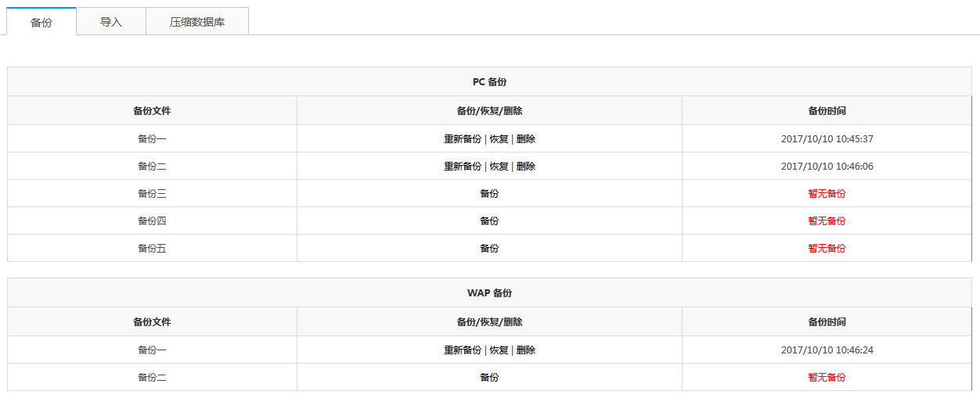This screenshot has width=980, height=416.
Task: Switch to the 导入 tab
Action: tap(111, 22)
